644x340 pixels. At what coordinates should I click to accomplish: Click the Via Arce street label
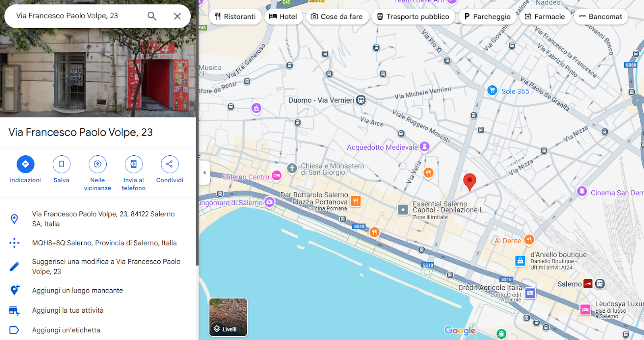click(372, 122)
